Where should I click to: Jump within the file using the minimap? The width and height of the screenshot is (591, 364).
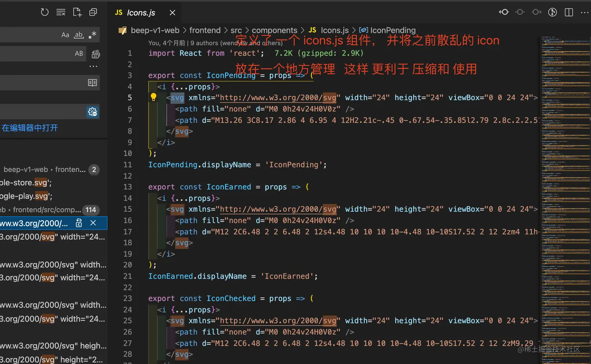pos(565,199)
